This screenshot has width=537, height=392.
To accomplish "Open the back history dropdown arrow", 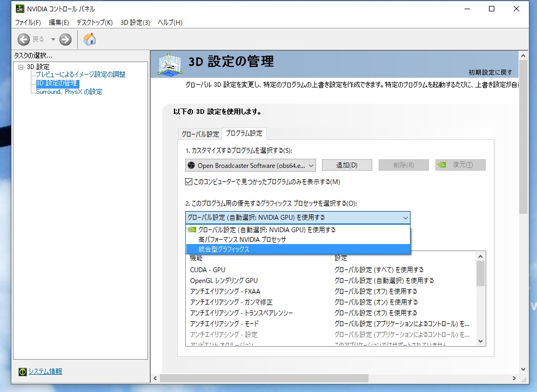I will 53,39.
